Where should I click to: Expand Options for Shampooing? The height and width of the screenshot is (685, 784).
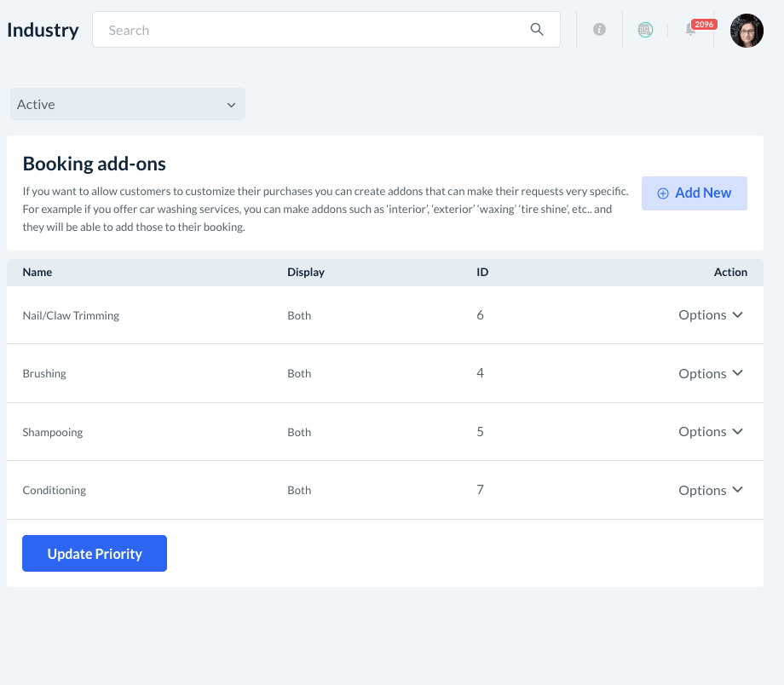click(x=711, y=432)
